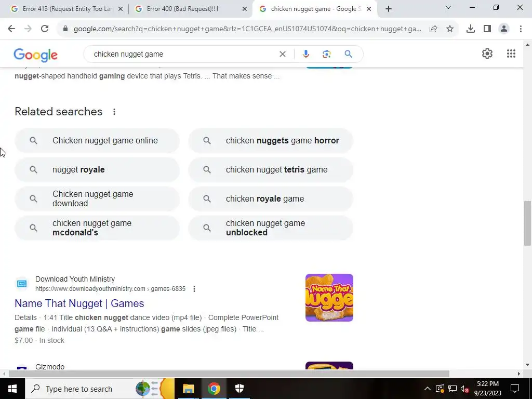Click the network tray icon
Screen dimensions: 532x399
coord(453,389)
